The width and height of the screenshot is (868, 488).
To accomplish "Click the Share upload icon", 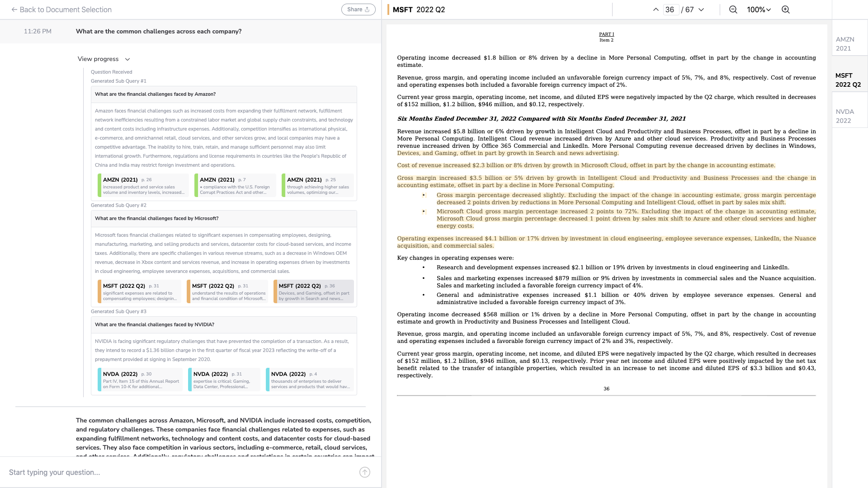I will 367,9.
